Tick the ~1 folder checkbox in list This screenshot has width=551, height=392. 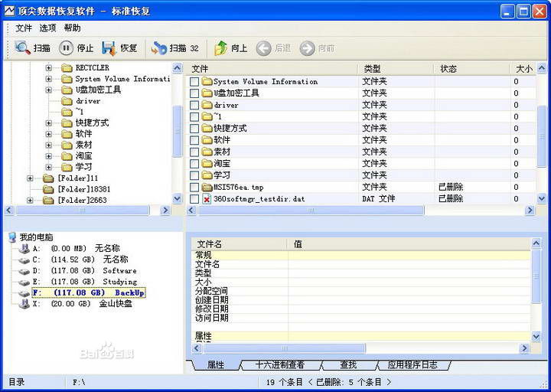coord(194,116)
